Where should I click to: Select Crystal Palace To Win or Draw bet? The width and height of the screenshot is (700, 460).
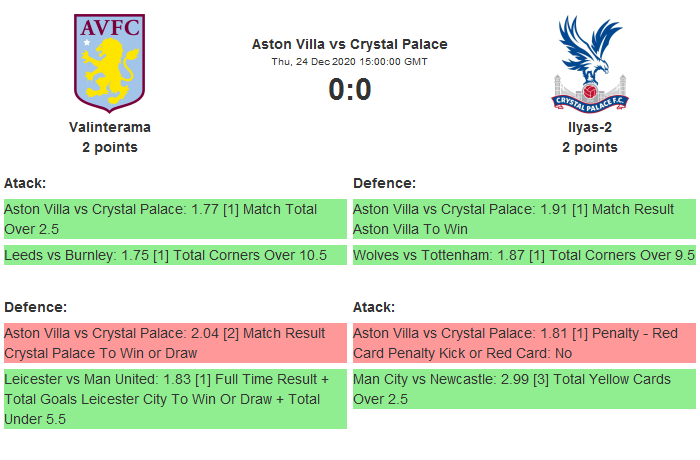[x=174, y=343]
